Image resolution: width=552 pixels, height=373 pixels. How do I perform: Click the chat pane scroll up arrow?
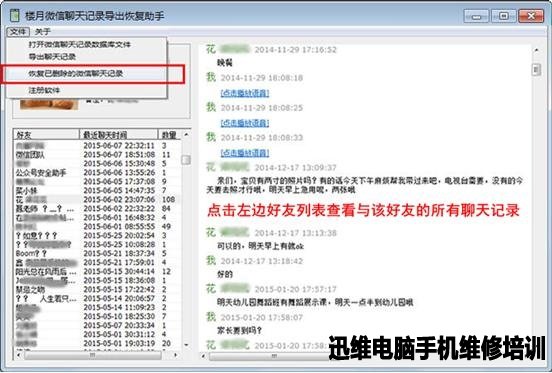537,50
